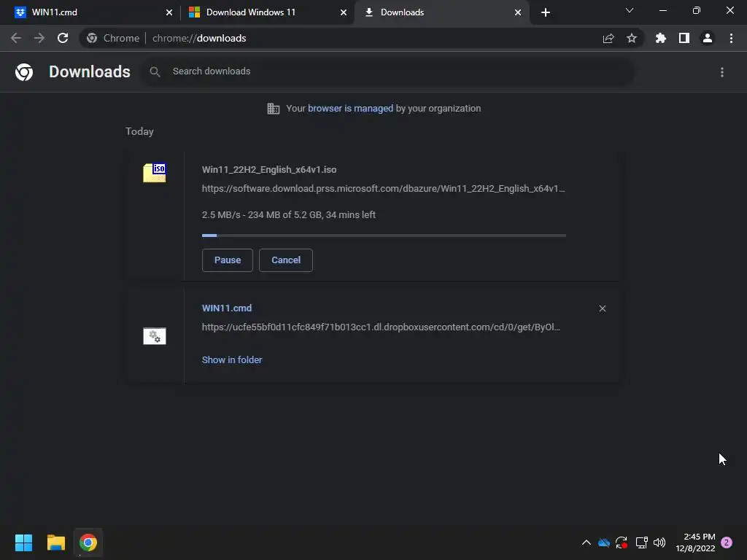The width and height of the screenshot is (747, 560).
Task: Open the notification count badge
Action: [x=727, y=542]
